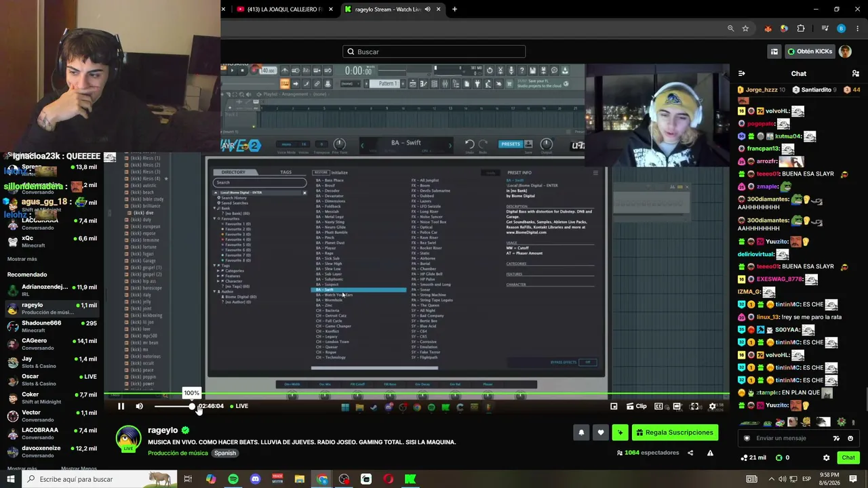
Task: Pause the live stream playback
Action: tap(121, 406)
